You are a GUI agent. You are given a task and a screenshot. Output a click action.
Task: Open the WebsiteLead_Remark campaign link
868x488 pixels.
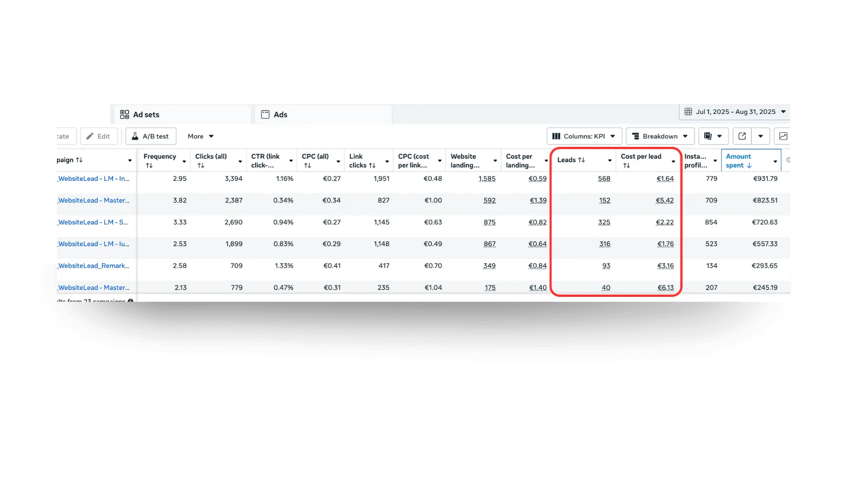[x=94, y=266]
